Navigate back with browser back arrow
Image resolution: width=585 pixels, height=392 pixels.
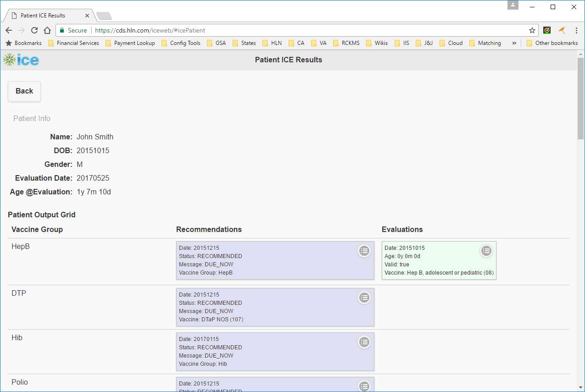click(9, 30)
